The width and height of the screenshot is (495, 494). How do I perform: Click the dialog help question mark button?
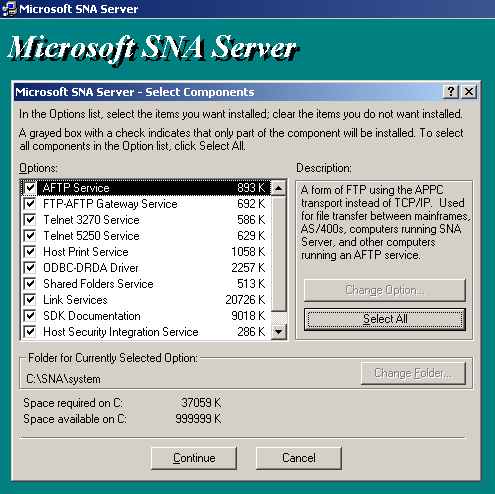pyautogui.click(x=451, y=91)
